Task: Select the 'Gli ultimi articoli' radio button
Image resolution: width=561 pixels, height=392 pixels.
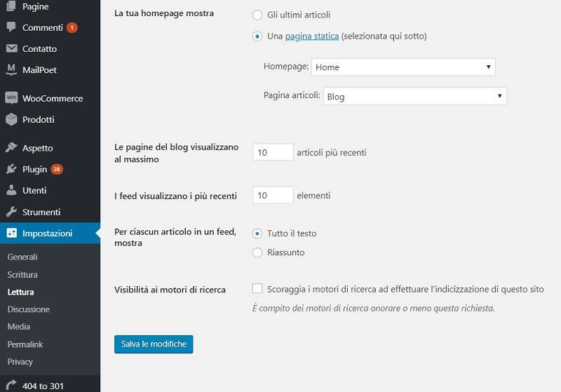Action: pos(257,15)
